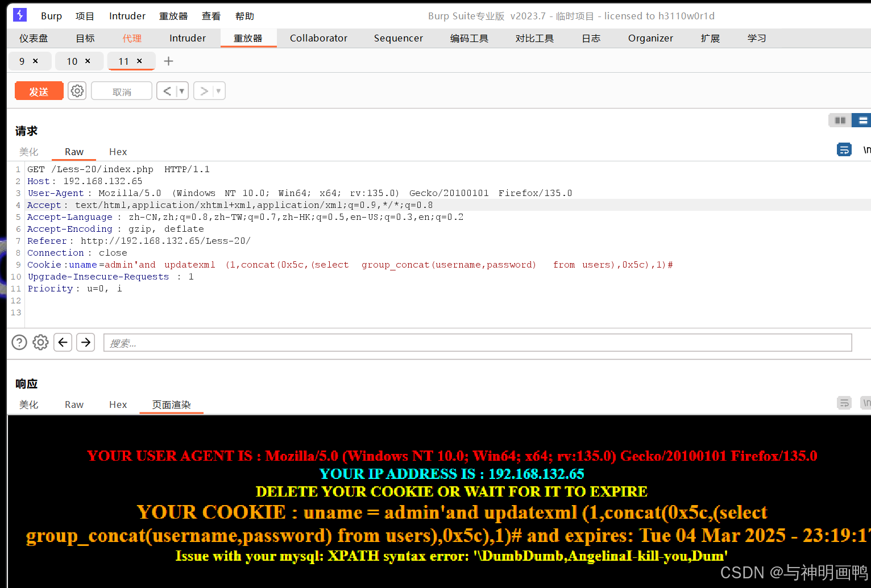Switch to Collaborator tab
The height and width of the screenshot is (588, 871).
(x=318, y=38)
